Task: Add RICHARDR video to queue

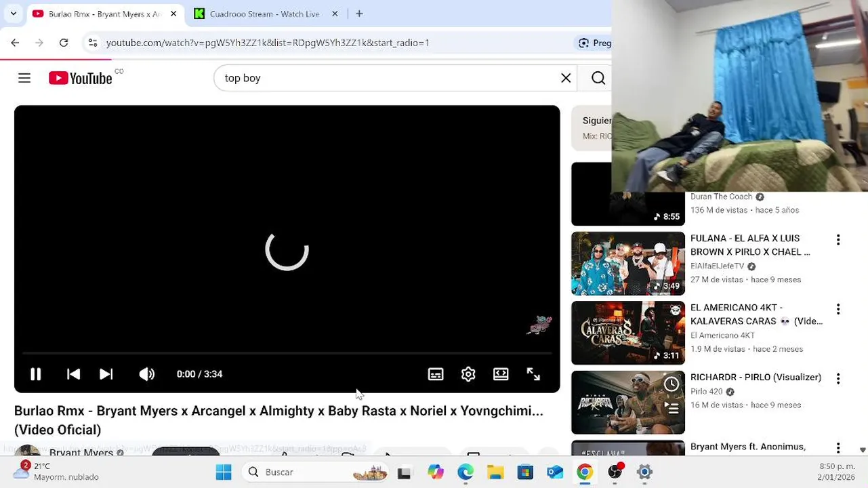Action: tap(671, 408)
